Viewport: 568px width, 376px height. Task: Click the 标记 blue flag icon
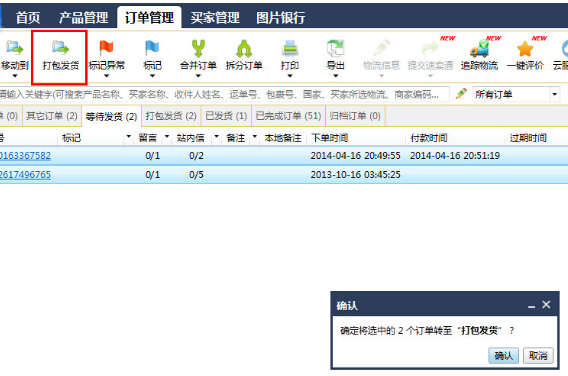(152, 48)
